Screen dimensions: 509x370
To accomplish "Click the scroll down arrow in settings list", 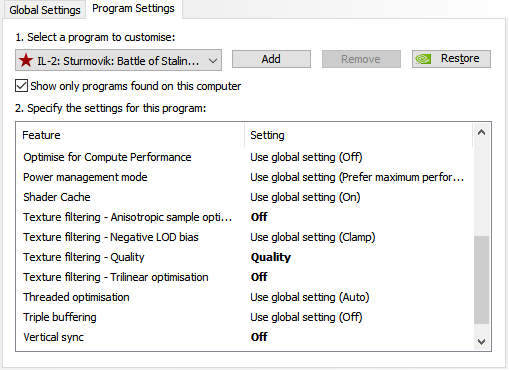I will coord(481,342).
